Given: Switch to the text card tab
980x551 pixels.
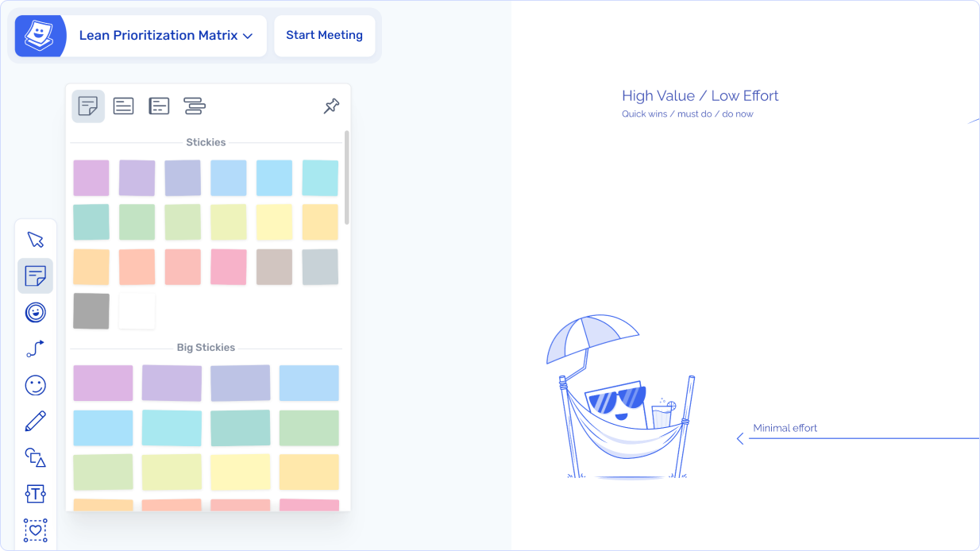Looking at the screenshot, I should click(x=123, y=106).
